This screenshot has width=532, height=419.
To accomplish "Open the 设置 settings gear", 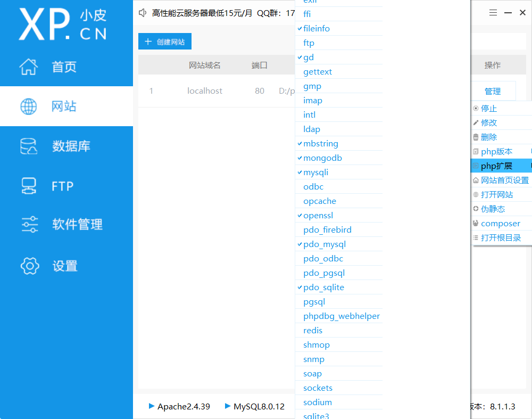I will 30,266.
